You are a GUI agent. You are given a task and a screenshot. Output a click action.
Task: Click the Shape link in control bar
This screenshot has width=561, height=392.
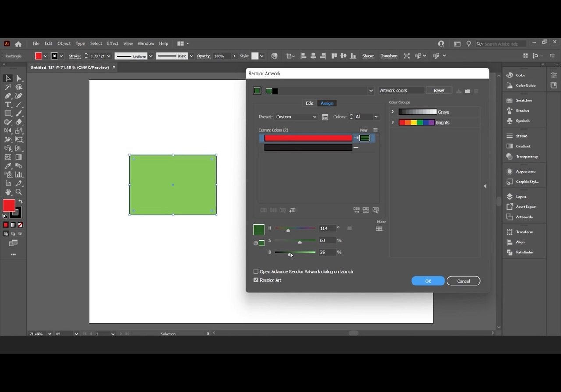[x=368, y=56]
